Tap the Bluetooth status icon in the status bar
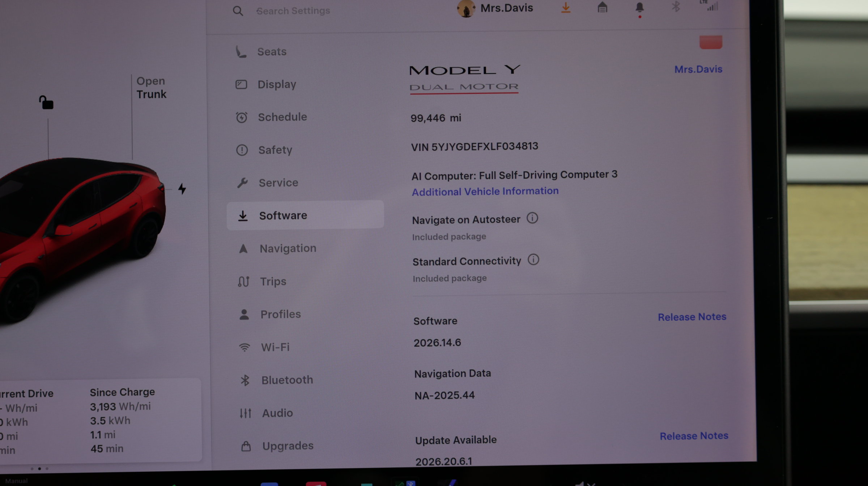Viewport: 868px width, 486px height. coord(676,7)
